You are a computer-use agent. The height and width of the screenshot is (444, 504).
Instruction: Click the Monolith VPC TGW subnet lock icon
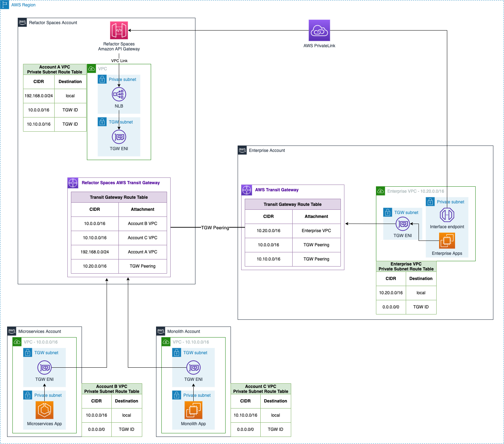click(x=177, y=352)
